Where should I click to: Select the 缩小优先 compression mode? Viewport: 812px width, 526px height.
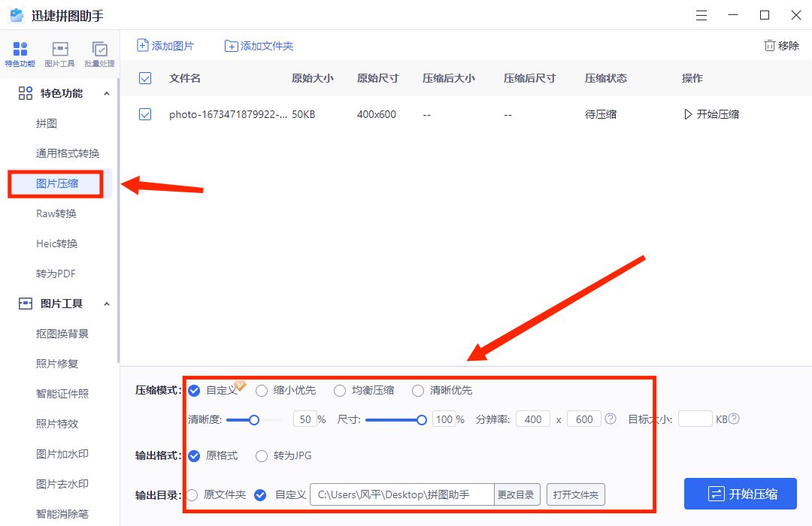(x=262, y=390)
